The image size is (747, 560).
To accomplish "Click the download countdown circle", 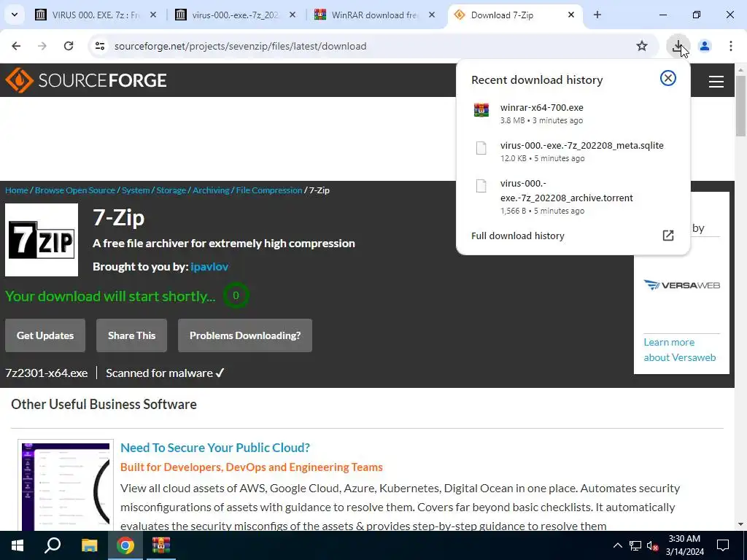I will point(236,295).
